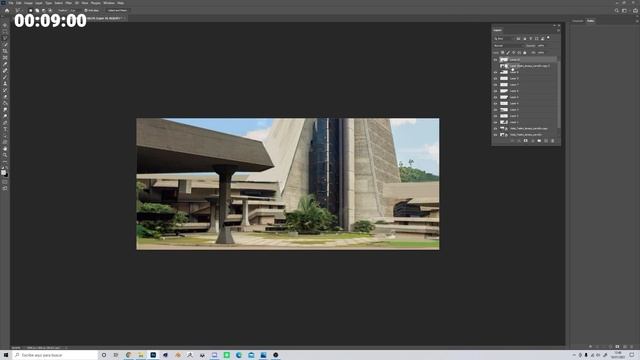Click the Home icon in options bar

click(7, 11)
